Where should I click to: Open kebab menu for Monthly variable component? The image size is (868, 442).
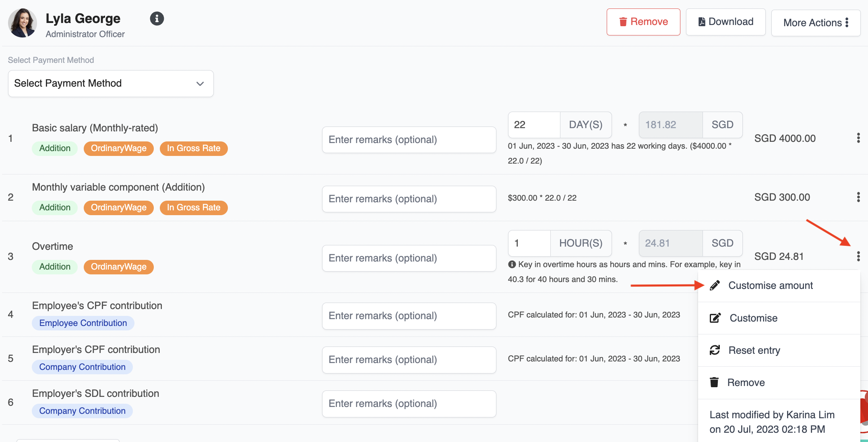click(858, 197)
